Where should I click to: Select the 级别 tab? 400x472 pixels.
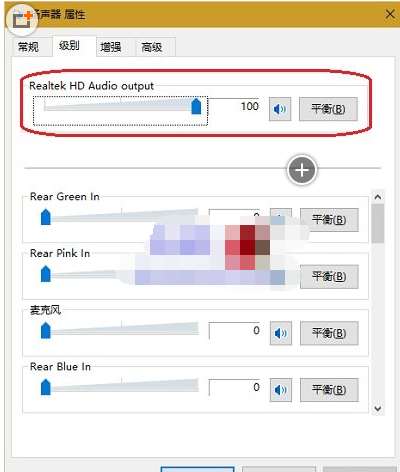70,46
